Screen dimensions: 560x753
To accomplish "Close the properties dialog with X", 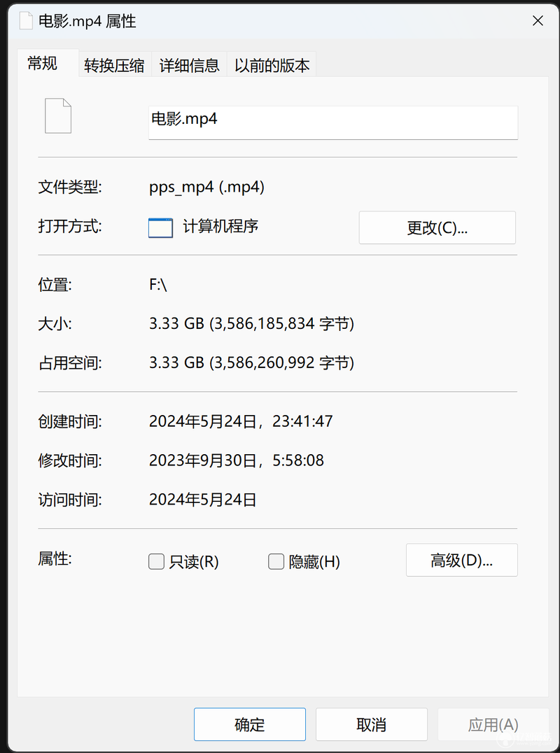I will click(x=538, y=21).
